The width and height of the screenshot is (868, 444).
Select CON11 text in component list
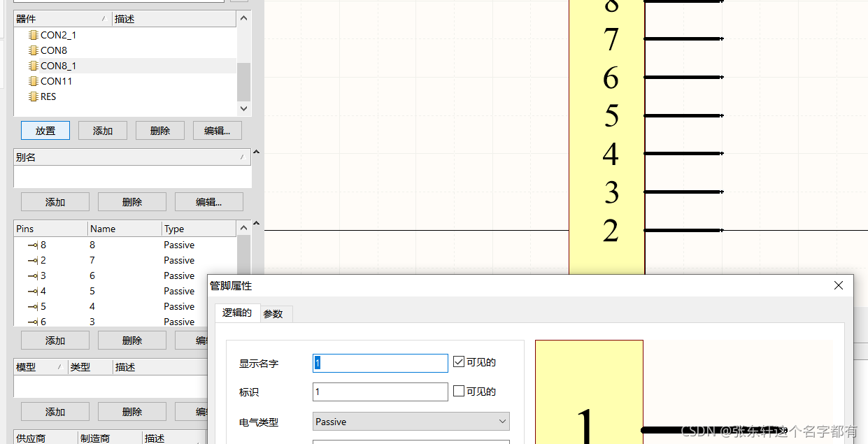(57, 81)
